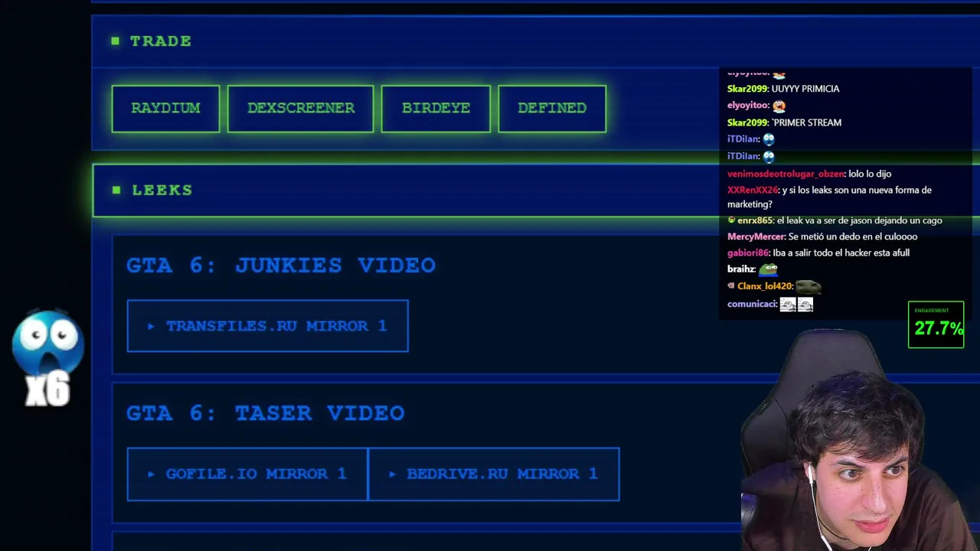Follow the BEDRIVE.RU MIRROR 1 link

(x=494, y=474)
